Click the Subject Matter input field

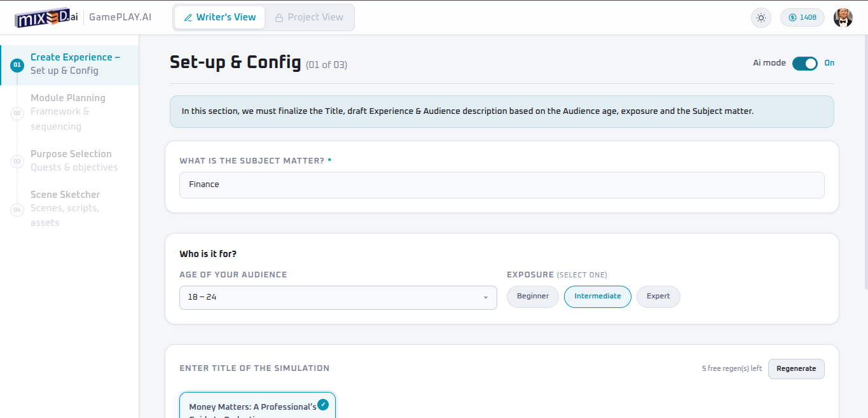[501, 185]
